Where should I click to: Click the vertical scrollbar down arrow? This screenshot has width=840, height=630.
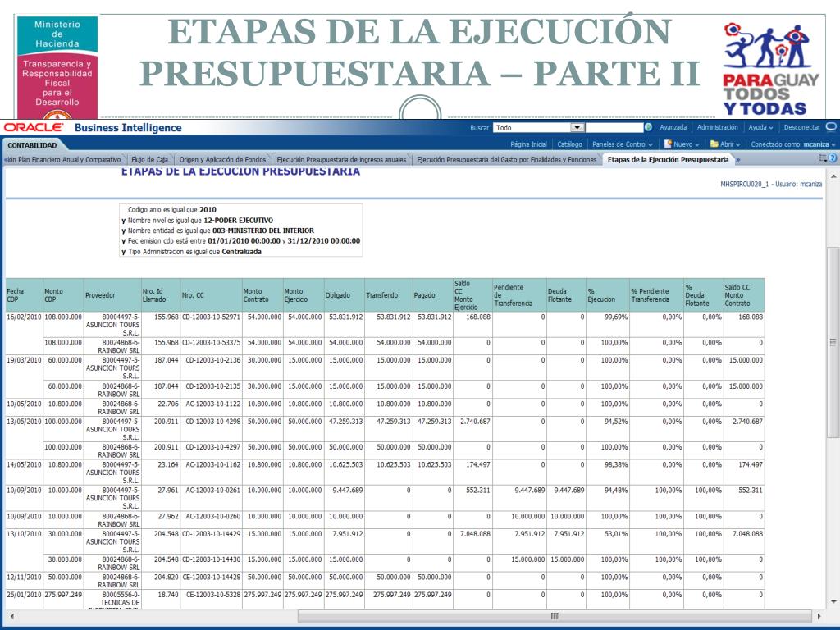(x=833, y=602)
